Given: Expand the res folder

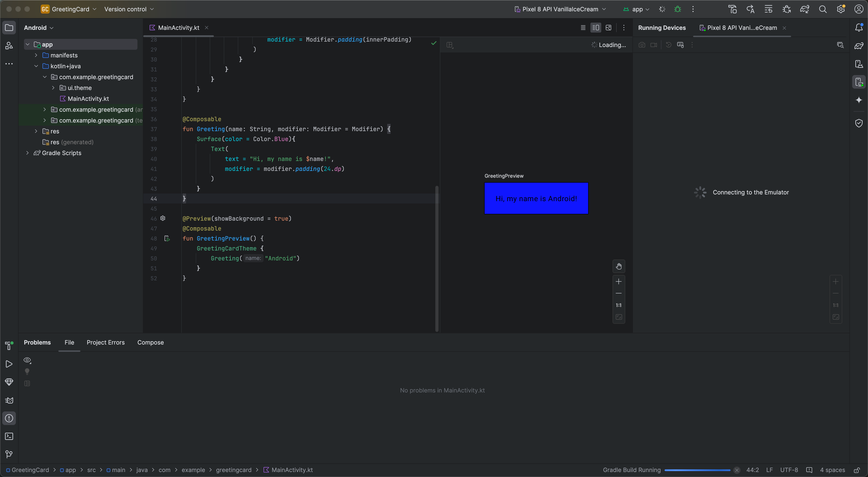Looking at the screenshot, I should 36,131.
